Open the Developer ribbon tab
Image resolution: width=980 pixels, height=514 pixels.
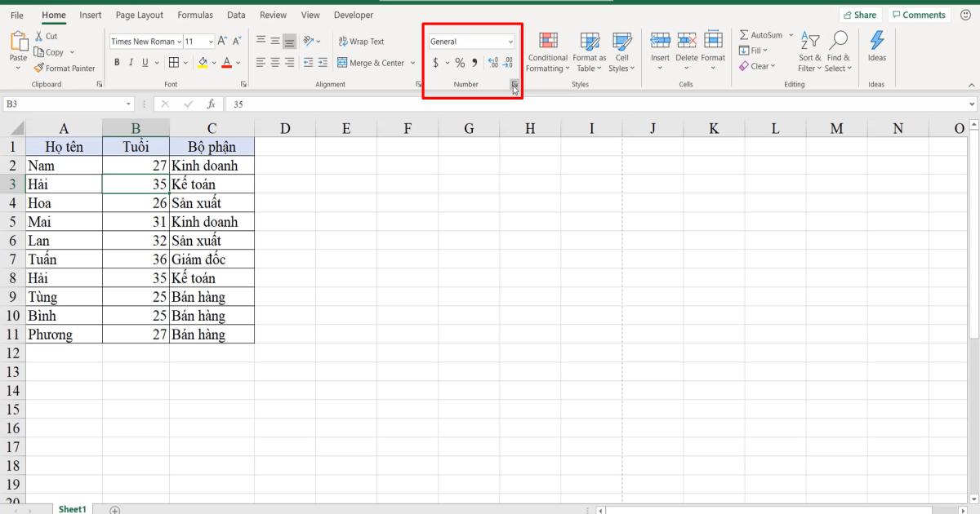click(353, 15)
